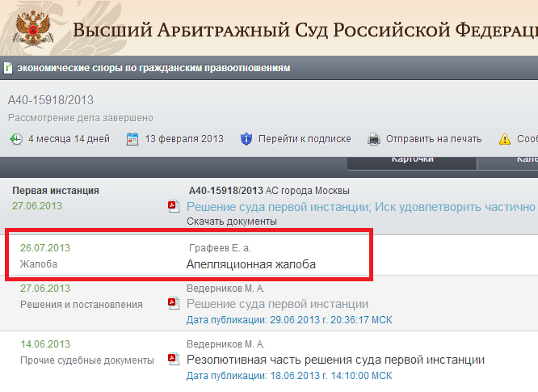This screenshot has height=392, width=538.
Task: Click 'Ведерников М. А.' in the 14.06.2013 row
Action: point(225,344)
